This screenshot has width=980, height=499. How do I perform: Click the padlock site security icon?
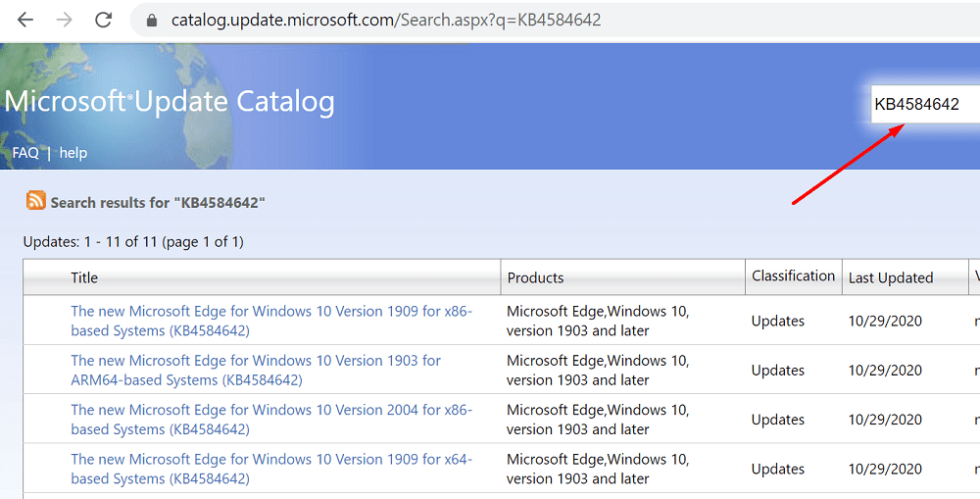(151, 20)
